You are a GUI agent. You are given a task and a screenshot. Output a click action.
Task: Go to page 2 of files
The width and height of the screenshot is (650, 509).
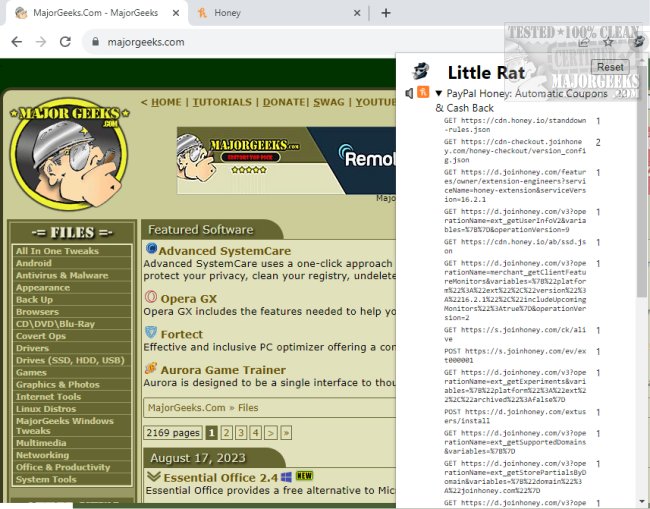pyautogui.click(x=226, y=433)
